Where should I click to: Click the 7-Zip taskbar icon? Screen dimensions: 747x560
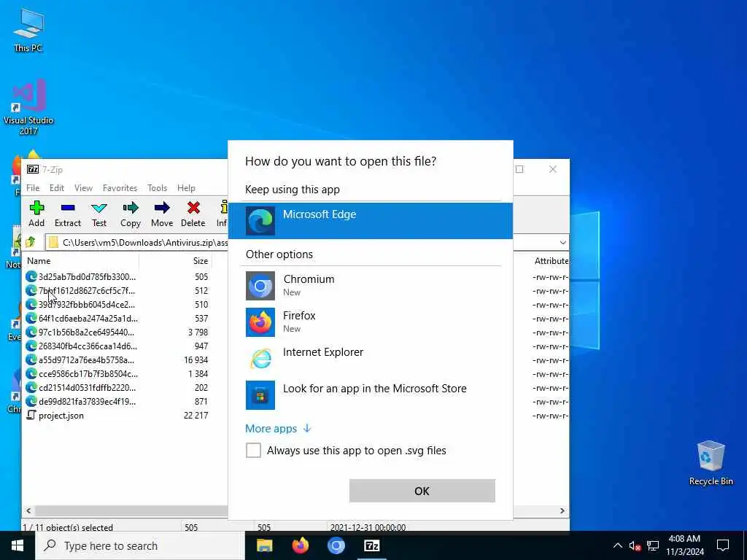click(371, 545)
